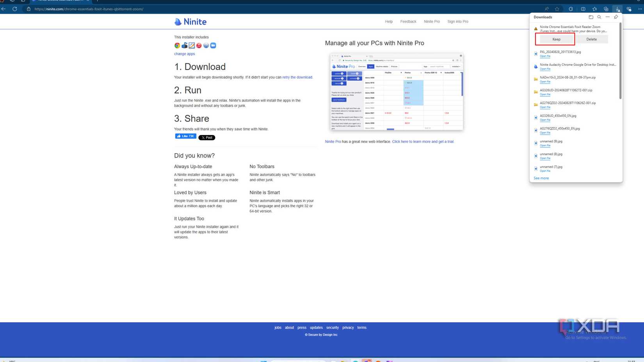Open the Copilot icon in browser toolbar
Image resolution: width=644 pixels, height=362 pixels.
click(629, 9)
